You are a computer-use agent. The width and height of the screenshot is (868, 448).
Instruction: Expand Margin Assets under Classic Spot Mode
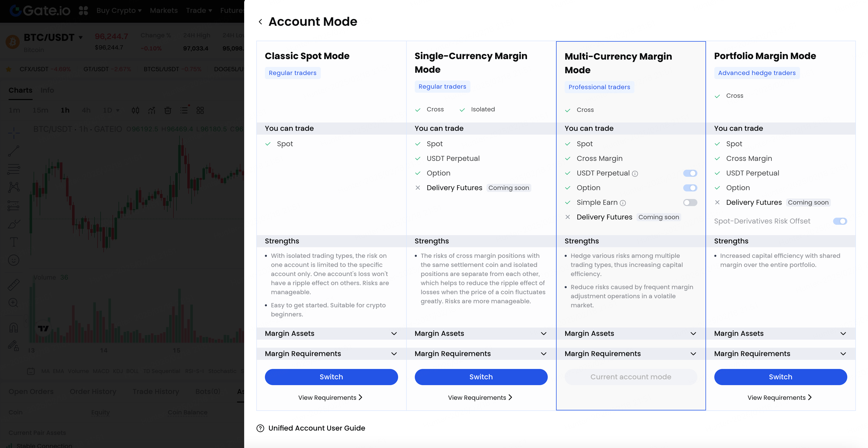pyautogui.click(x=394, y=334)
